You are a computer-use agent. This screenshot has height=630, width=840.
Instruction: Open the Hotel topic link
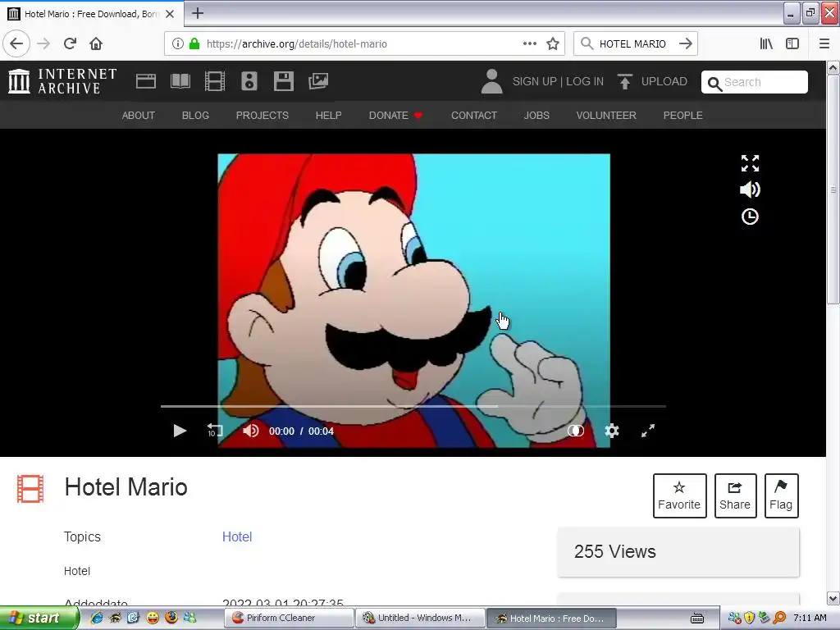click(237, 536)
